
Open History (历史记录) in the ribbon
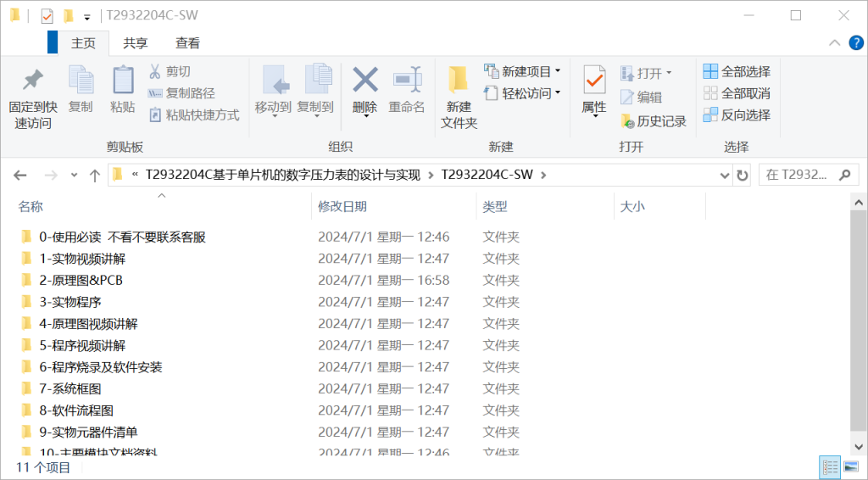[x=654, y=121]
